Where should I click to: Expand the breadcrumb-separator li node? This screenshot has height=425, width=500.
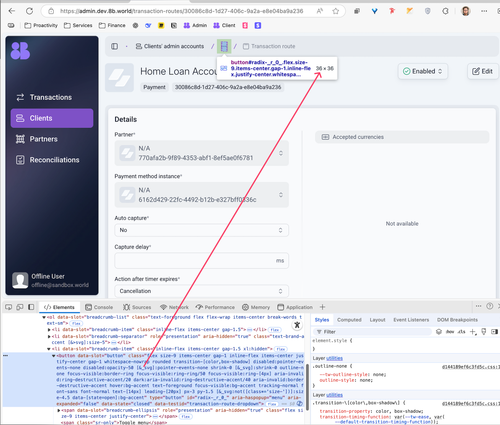(49, 336)
